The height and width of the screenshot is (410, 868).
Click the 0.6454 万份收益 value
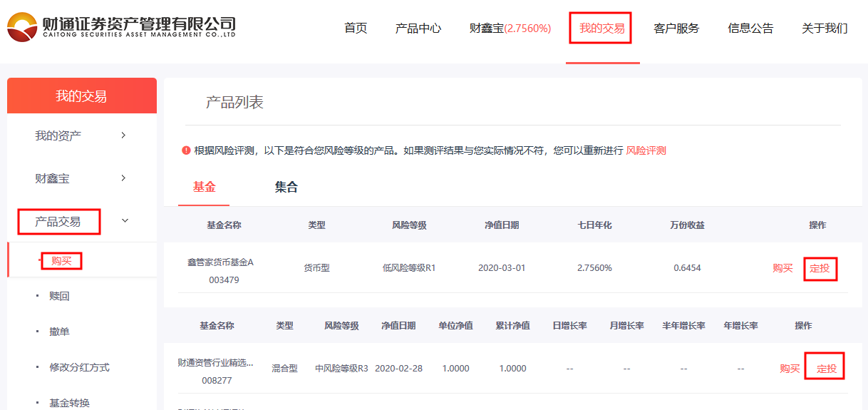click(x=687, y=269)
